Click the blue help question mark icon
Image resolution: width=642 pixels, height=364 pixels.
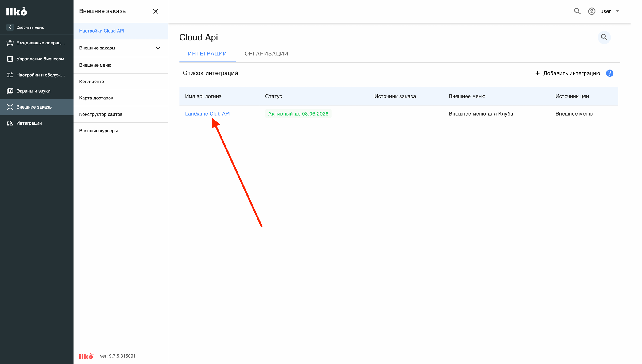click(610, 73)
